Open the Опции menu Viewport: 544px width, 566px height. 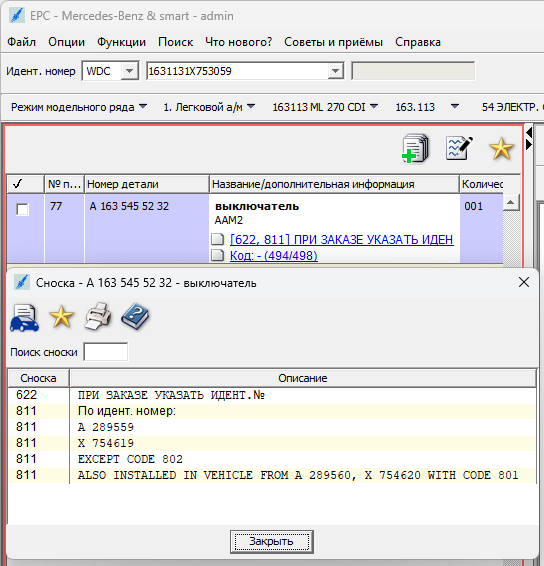pos(66,42)
